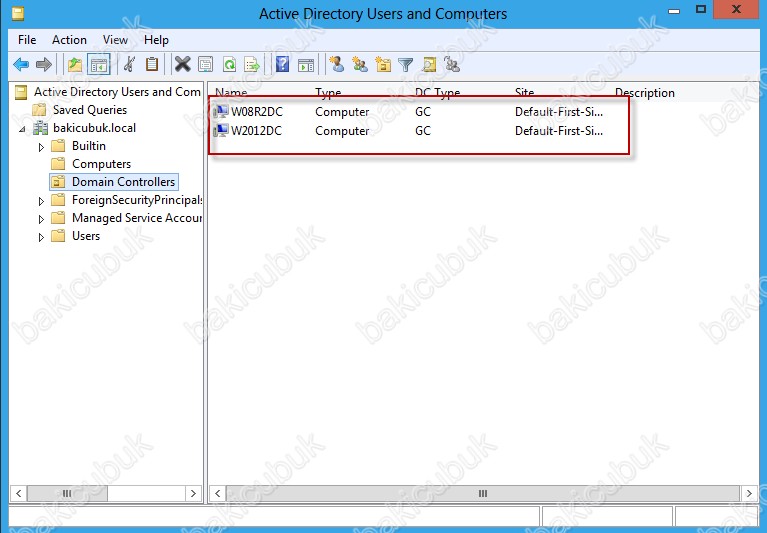Open the Action menu

click(69, 40)
